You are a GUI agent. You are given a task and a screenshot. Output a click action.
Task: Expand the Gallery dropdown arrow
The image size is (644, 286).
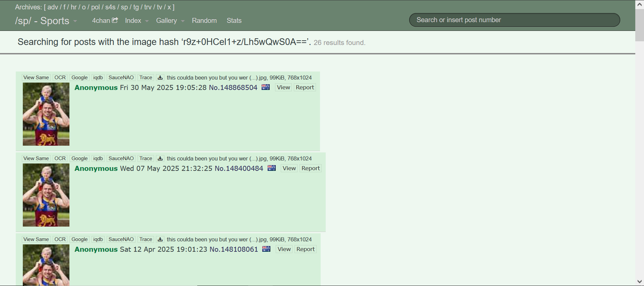[183, 21]
